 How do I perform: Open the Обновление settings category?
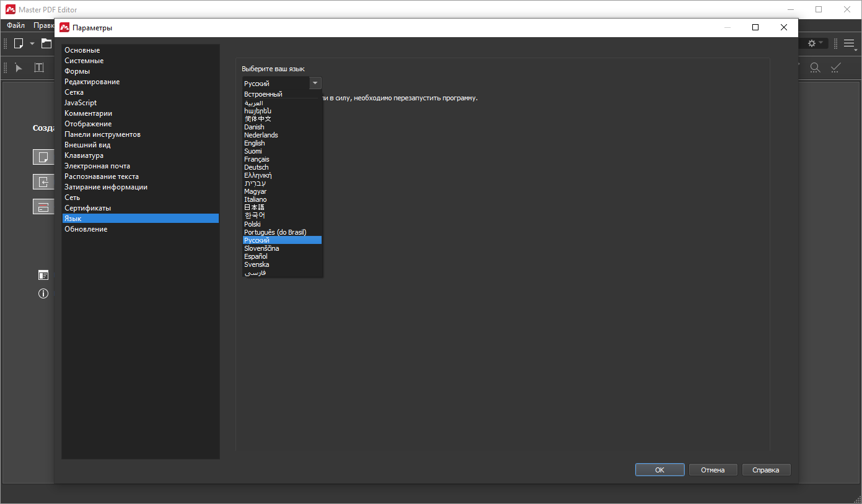tap(86, 229)
